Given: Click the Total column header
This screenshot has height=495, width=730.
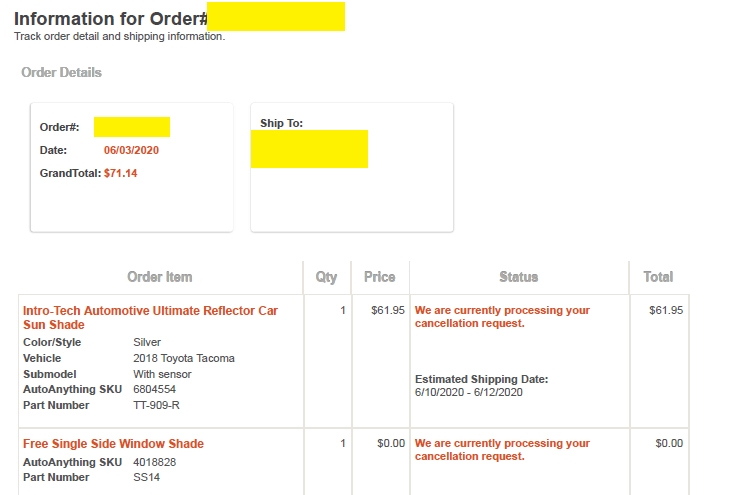Looking at the screenshot, I should 658,277.
